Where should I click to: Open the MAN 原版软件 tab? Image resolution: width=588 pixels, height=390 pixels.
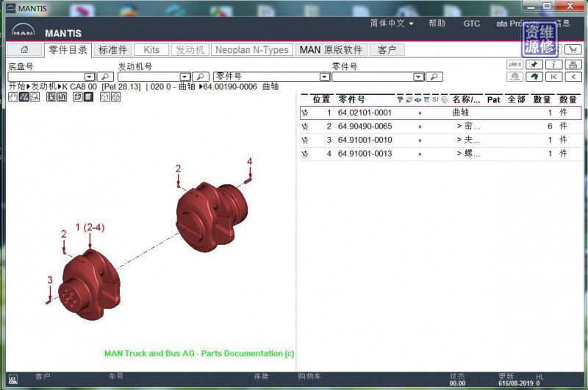331,50
